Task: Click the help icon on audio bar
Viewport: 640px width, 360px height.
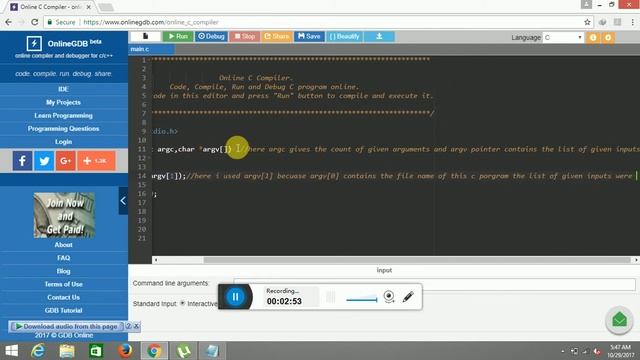Action: click(128, 326)
